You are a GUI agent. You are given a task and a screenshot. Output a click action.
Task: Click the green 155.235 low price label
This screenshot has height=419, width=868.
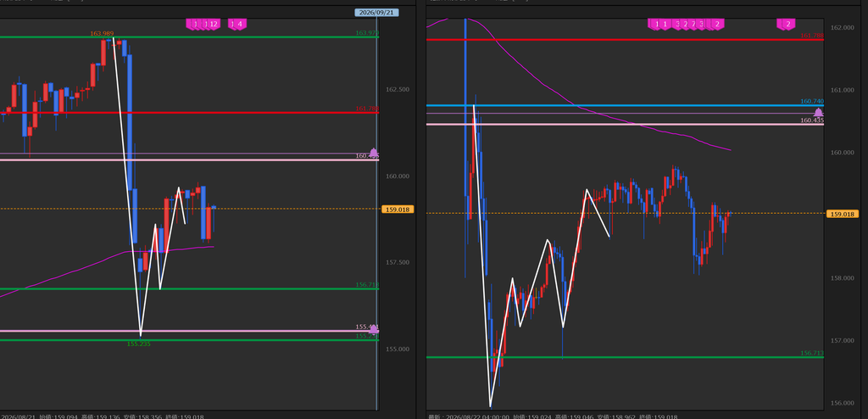coord(138,344)
